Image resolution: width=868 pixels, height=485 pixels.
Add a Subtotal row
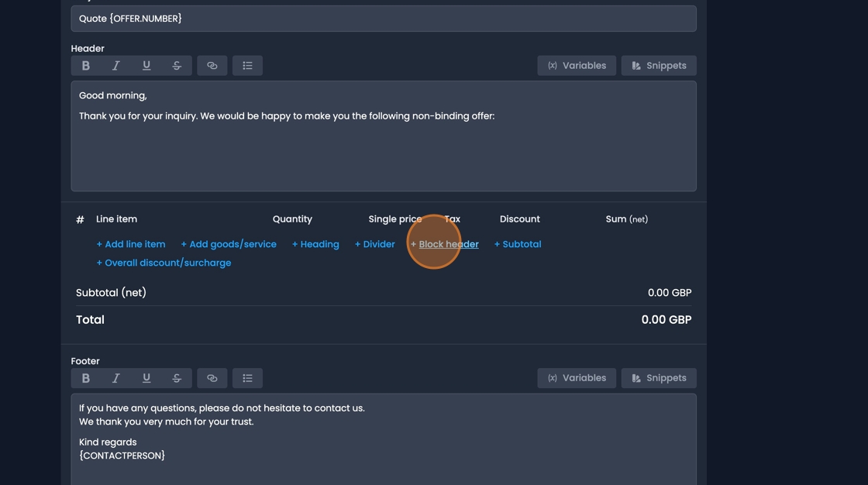(x=517, y=243)
